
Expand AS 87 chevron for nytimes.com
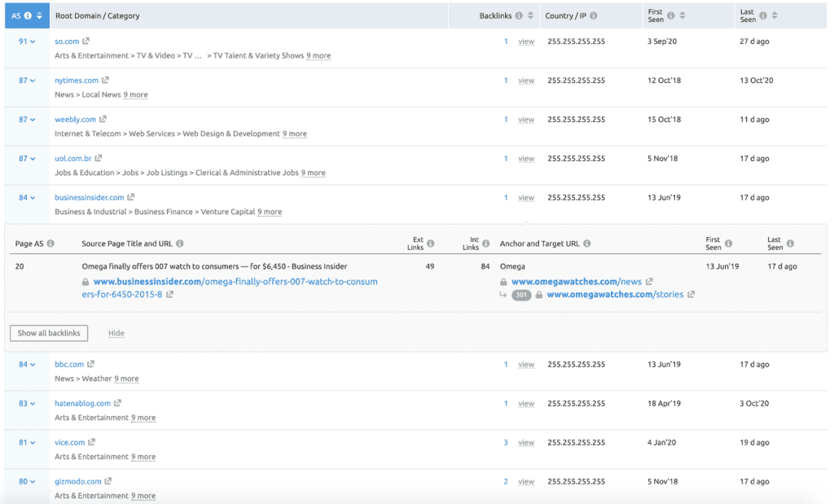(33, 81)
